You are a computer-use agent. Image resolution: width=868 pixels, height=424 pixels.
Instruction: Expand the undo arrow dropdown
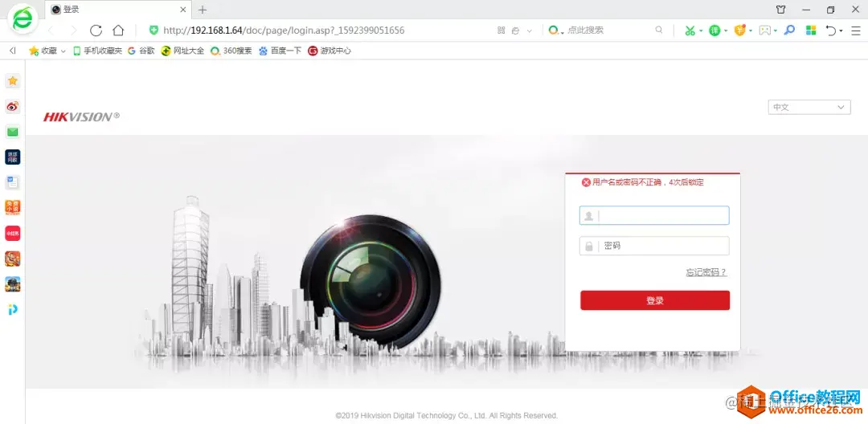[841, 31]
